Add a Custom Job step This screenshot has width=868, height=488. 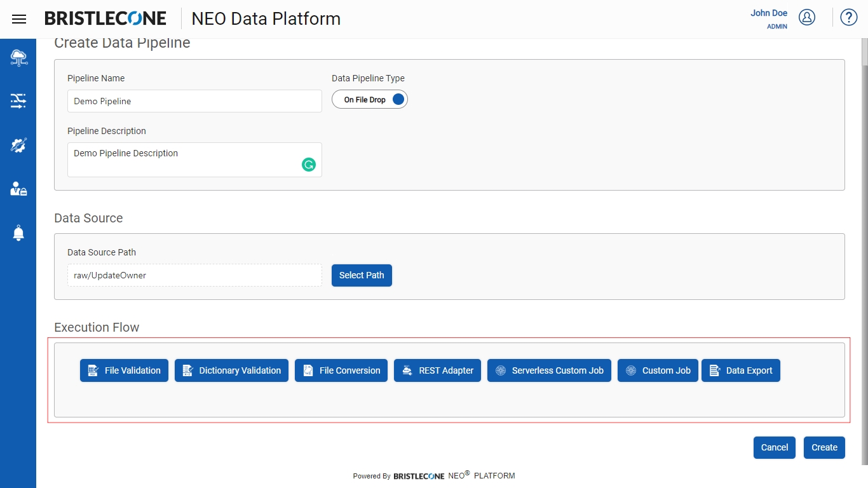tap(658, 370)
